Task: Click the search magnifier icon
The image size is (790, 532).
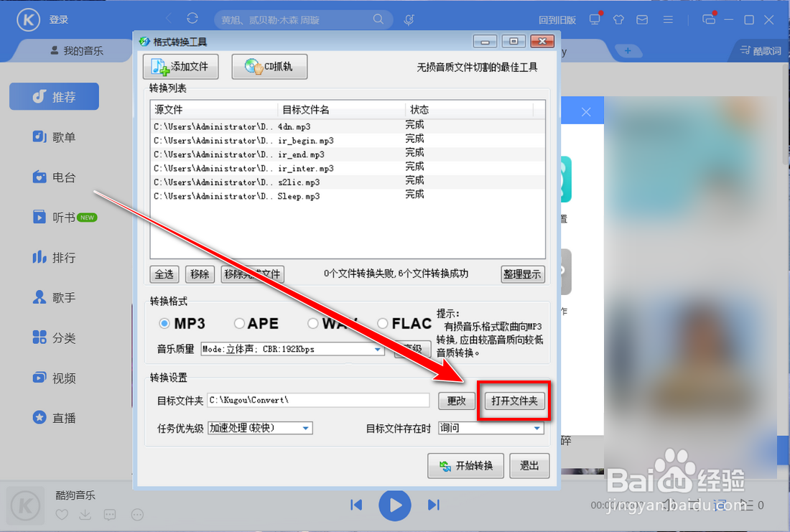Action: pyautogui.click(x=378, y=19)
